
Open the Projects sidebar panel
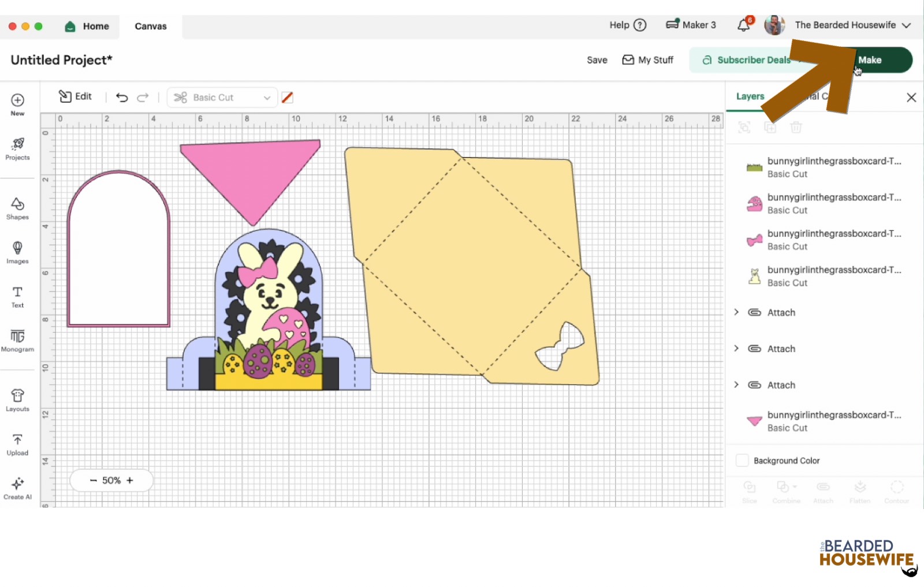[17, 148]
